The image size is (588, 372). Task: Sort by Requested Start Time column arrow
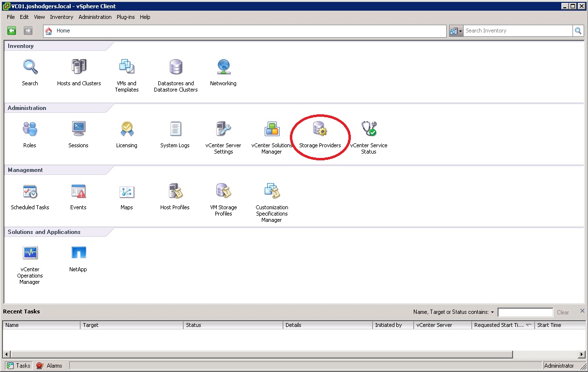(528, 325)
